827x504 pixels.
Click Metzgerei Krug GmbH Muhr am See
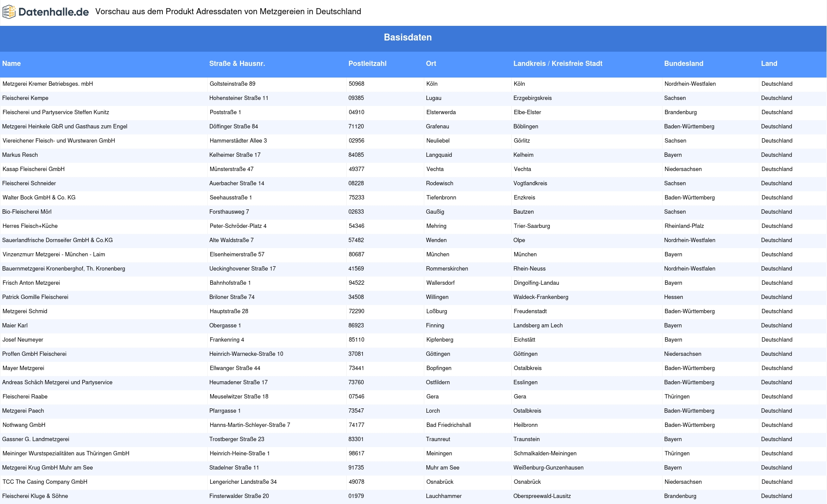47,468
